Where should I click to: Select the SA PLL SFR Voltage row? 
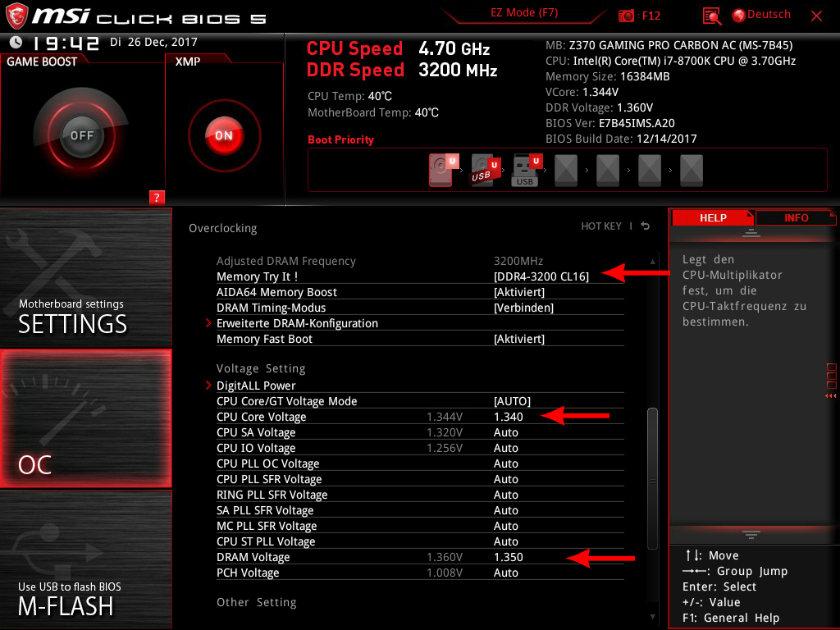coord(420,510)
